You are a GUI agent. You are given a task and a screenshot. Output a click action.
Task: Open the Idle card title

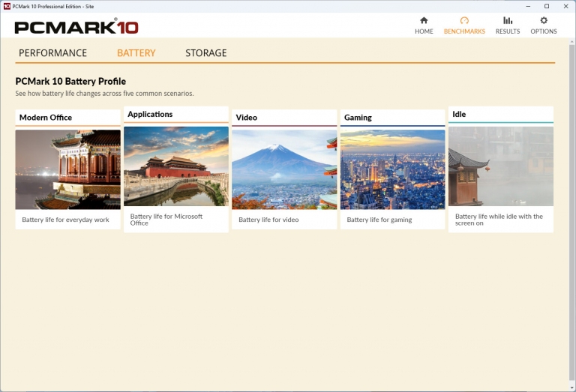click(459, 114)
